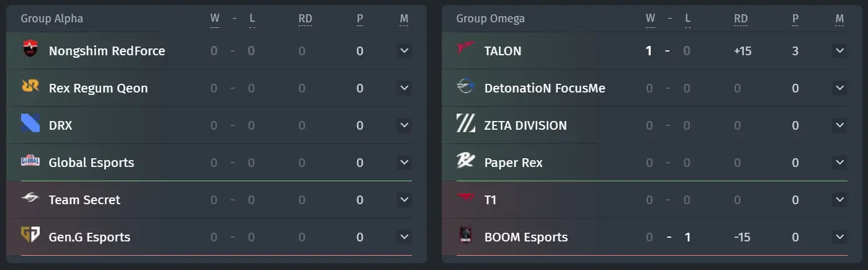Click the Global Esports logo
This screenshot has width=868, height=270.
coord(30,162)
